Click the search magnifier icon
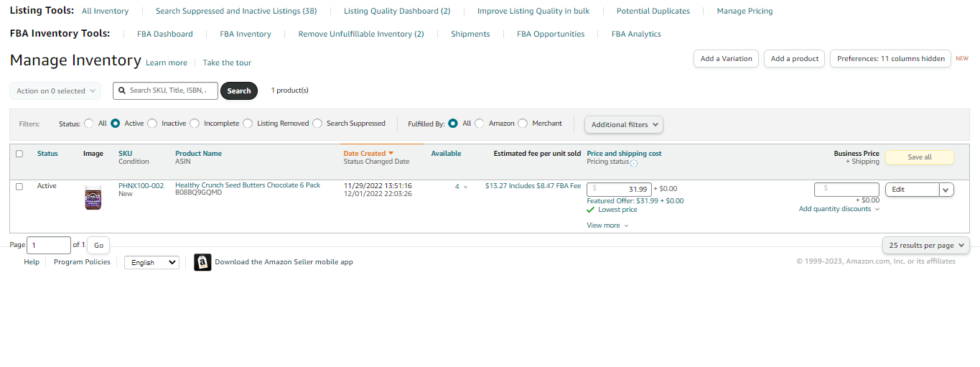This screenshot has width=980, height=367. point(123,90)
